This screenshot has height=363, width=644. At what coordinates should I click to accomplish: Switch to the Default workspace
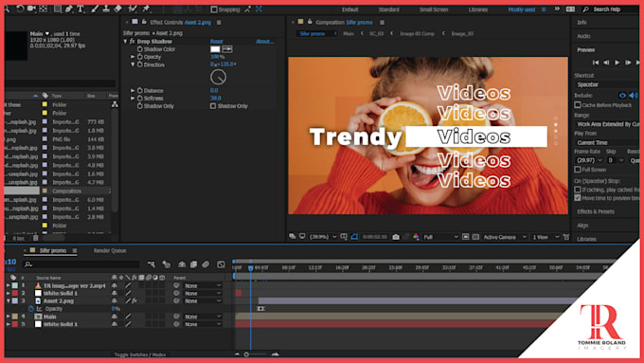[x=350, y=9]
